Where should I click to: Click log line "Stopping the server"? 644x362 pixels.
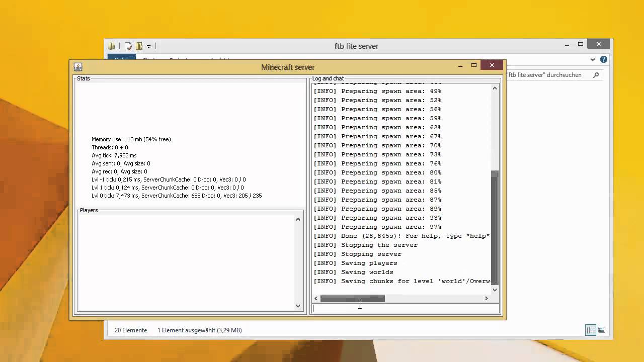tap(365, 245)
